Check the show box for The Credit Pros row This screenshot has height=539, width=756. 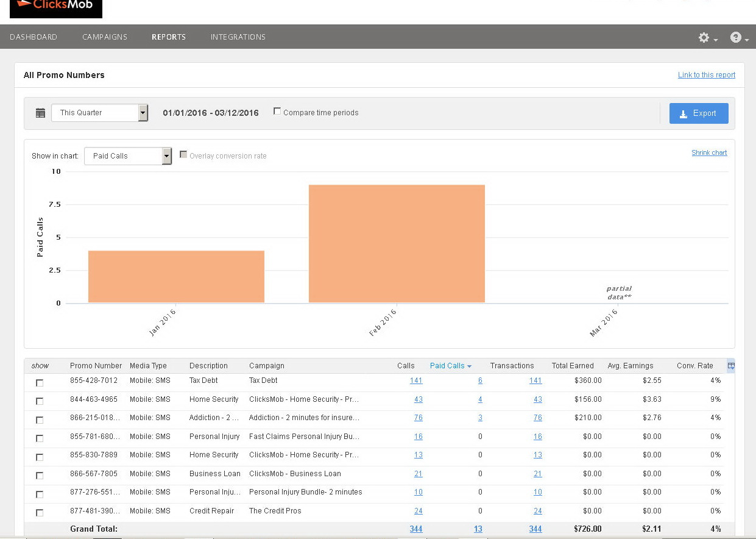[40, 513]
